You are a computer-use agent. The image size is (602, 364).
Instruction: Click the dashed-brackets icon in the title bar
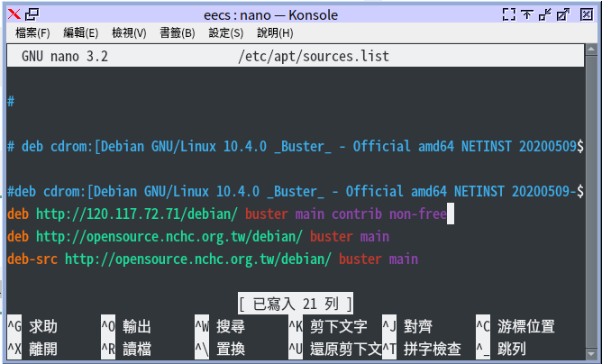[x=509, y=14]
